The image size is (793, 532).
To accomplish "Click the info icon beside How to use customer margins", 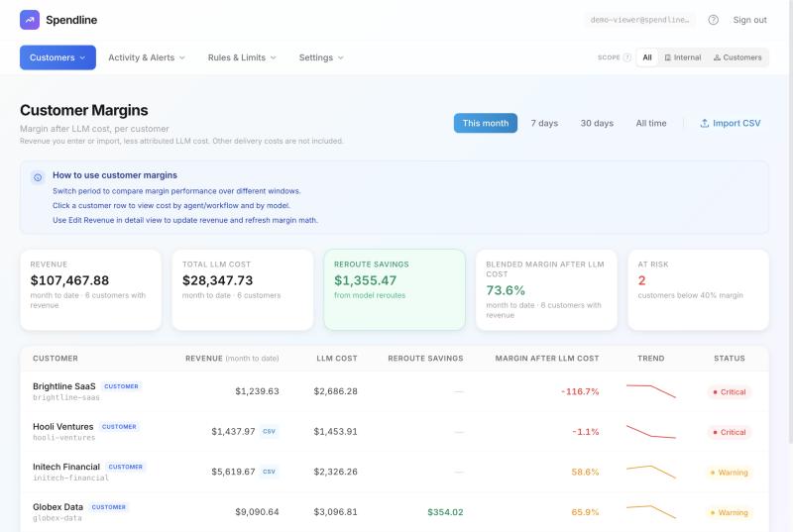I will pyautogui.click(x=38, y=177).
